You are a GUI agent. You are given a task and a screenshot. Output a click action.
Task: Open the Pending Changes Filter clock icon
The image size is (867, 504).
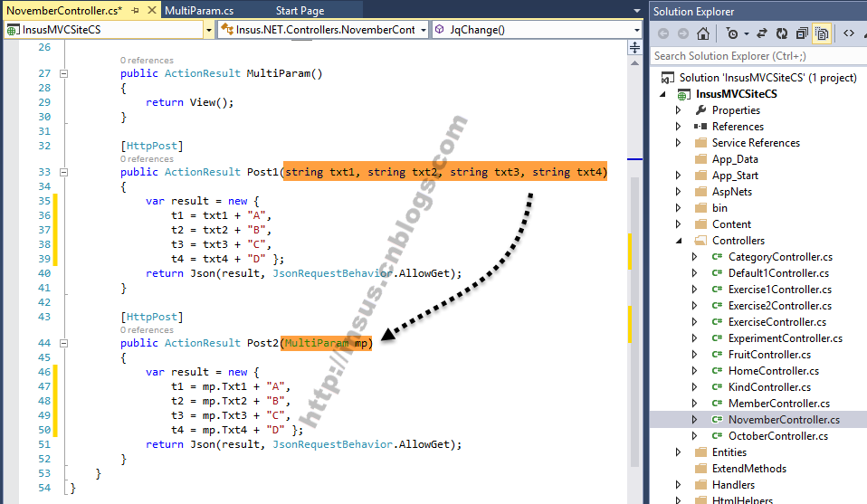point(732,33)
